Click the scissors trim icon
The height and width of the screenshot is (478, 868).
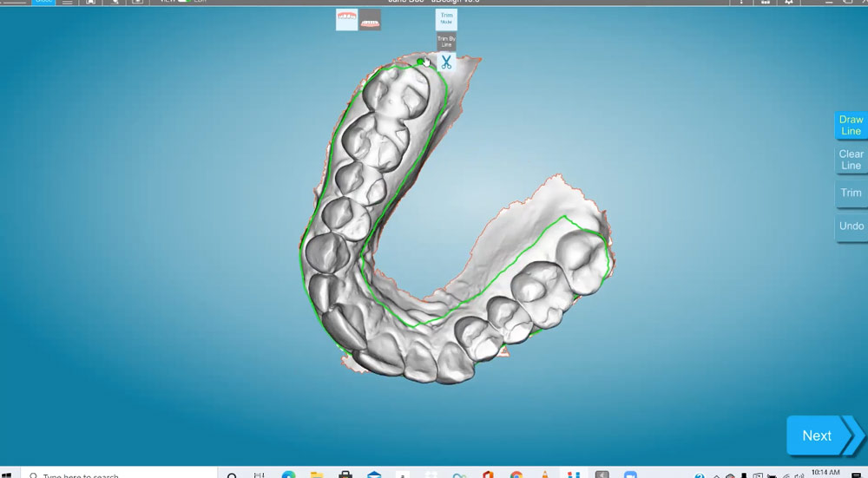tap(446, 62)
